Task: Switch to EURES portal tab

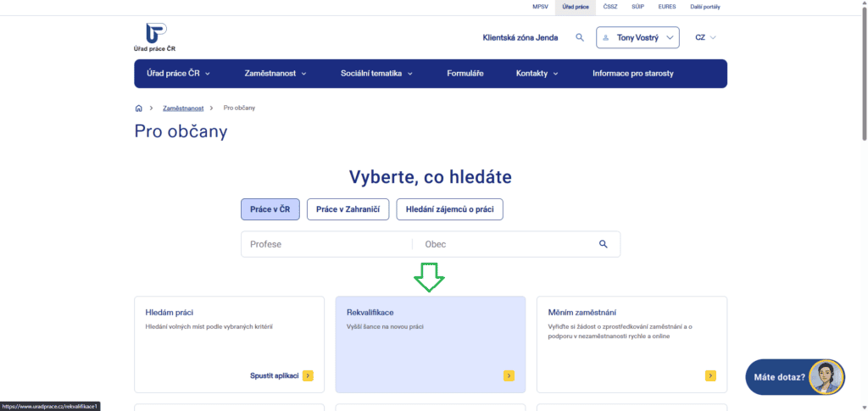Action: 666,7
